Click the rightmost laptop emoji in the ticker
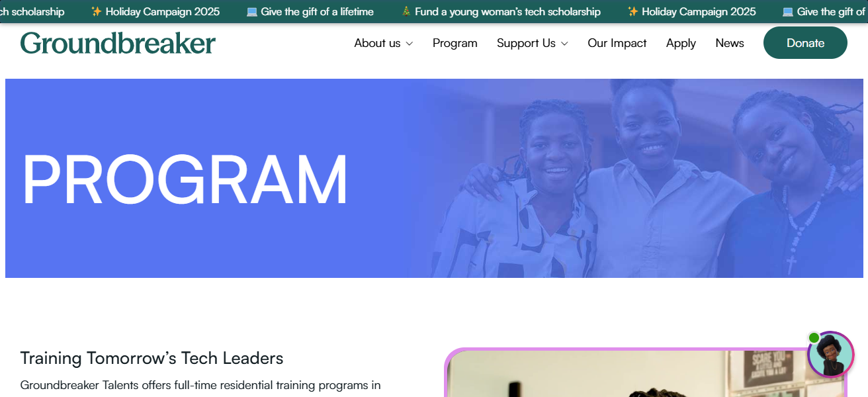 click(788, 11)
